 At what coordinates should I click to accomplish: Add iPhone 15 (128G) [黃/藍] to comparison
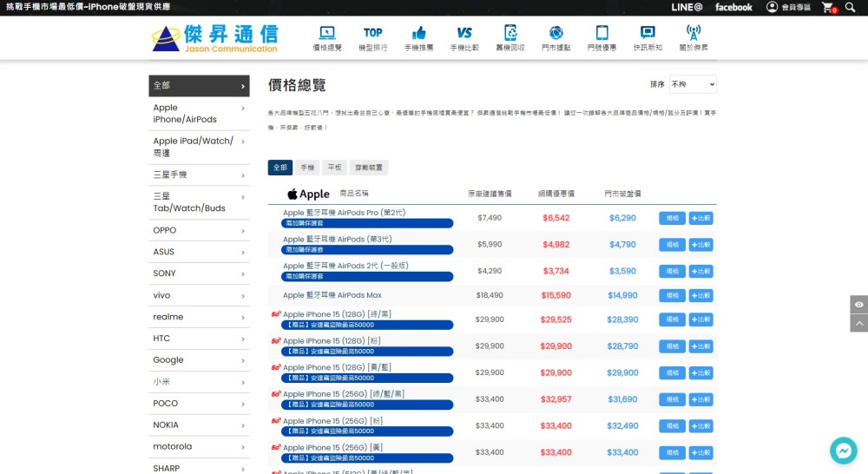coord(700,373)
